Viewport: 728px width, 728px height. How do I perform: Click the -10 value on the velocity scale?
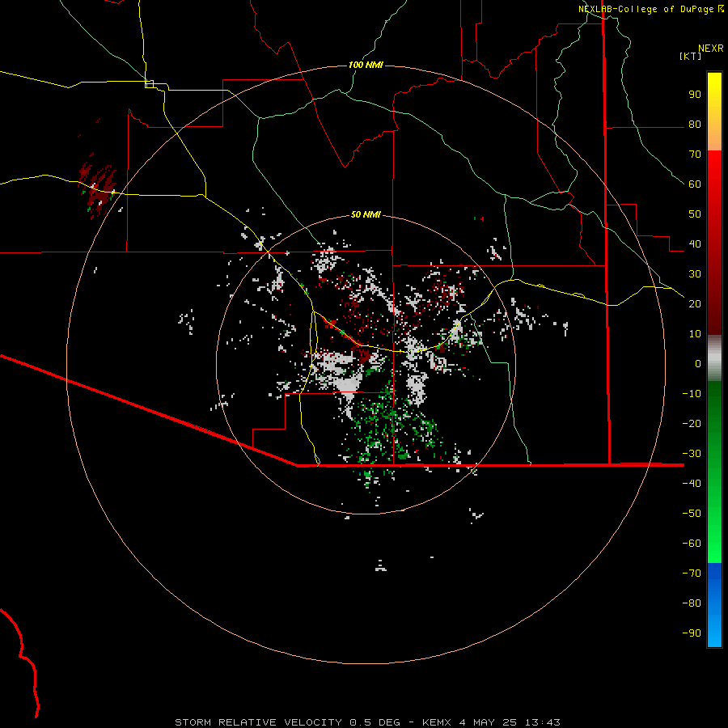[x=692, y=394]
